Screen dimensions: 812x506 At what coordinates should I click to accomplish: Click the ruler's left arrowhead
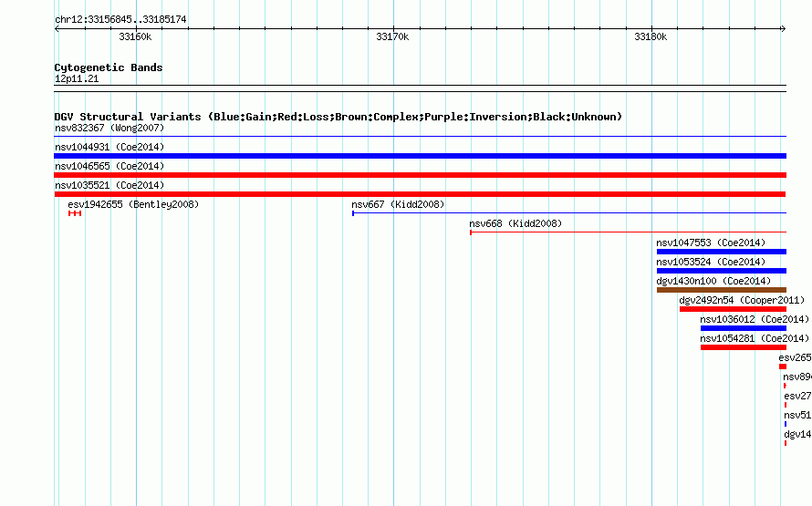click(57, 29)
